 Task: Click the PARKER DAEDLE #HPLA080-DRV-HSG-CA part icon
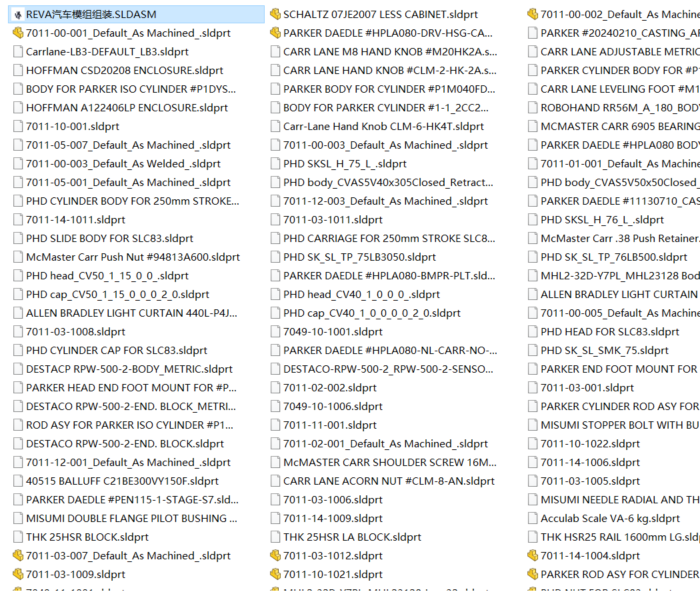pyautogui.click(x=275, y=33)
